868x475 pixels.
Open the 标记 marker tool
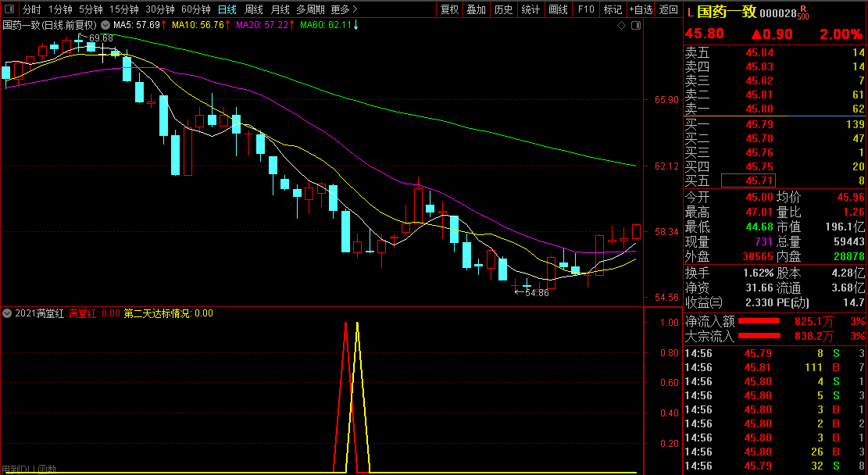[x=613, y=9]
